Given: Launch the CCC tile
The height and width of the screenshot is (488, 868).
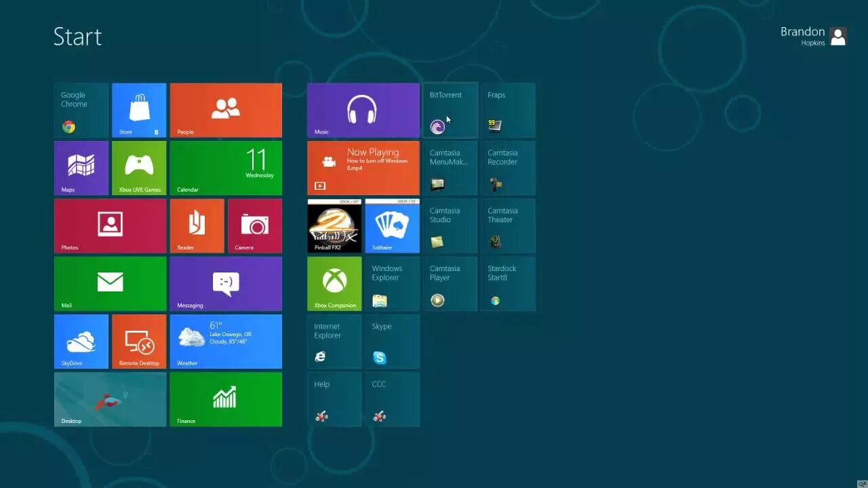Looking at the screenshot, I should 393,399.
